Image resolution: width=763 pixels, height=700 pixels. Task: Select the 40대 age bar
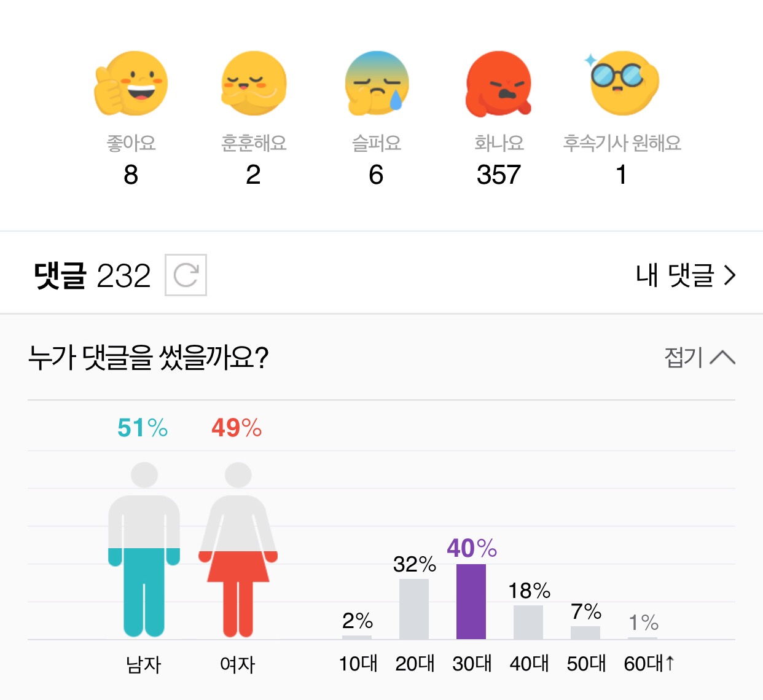pos(528,622)
